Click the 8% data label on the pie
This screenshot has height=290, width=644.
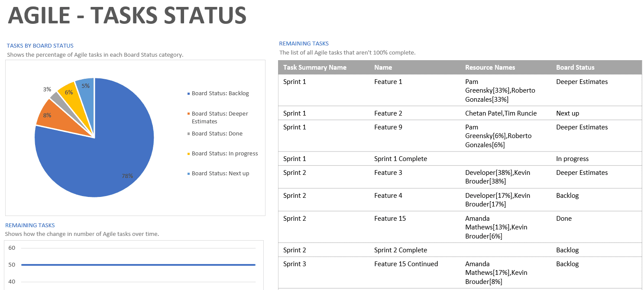pos(47,115)
